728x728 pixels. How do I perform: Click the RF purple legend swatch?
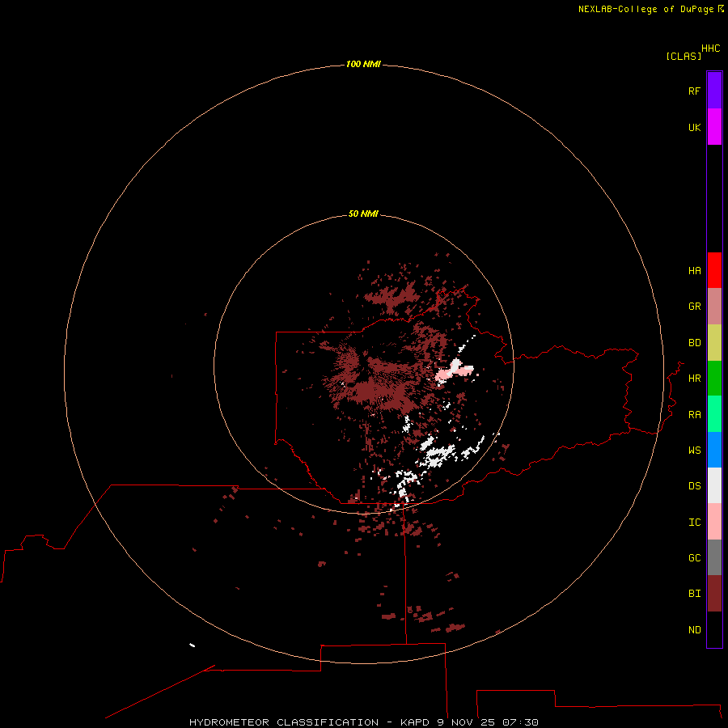pyautogui.click(x=714, y=91)
